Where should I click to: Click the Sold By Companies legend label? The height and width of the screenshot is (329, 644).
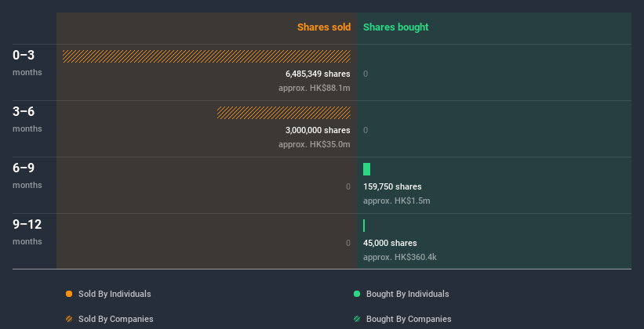coord(116,319)
